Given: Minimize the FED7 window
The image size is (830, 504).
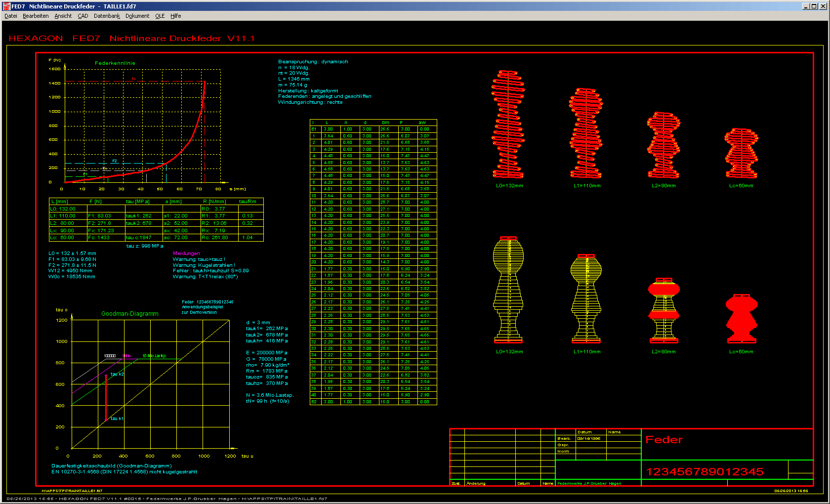Looking at the screenshot, I should coord(806,6).
